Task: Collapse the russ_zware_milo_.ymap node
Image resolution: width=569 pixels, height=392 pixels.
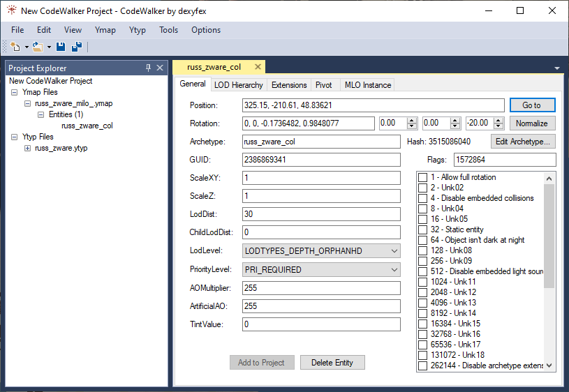Action: pos(27,103)
